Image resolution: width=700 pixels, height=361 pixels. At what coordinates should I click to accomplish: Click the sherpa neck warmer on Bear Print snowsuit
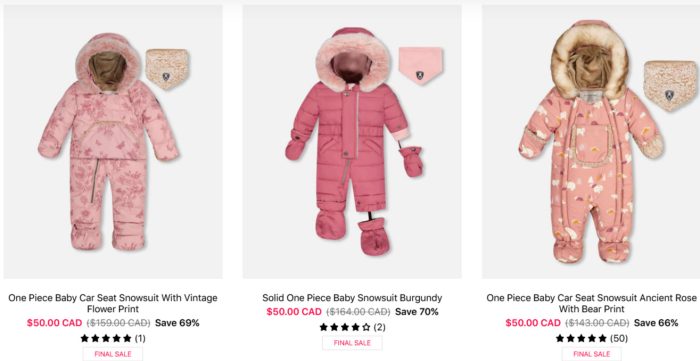tap(670, 86)
